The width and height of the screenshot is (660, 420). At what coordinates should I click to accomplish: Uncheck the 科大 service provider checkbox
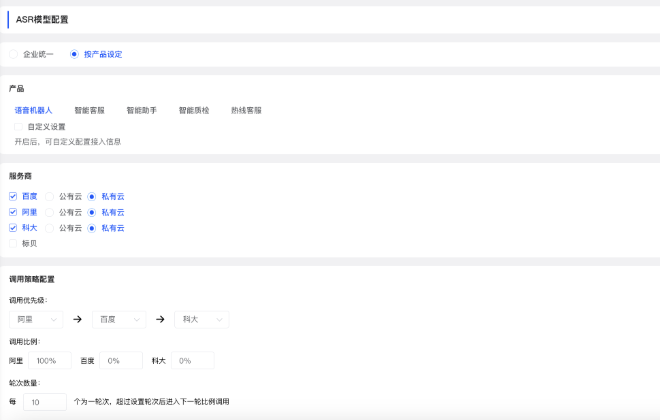tap(13, 228)
